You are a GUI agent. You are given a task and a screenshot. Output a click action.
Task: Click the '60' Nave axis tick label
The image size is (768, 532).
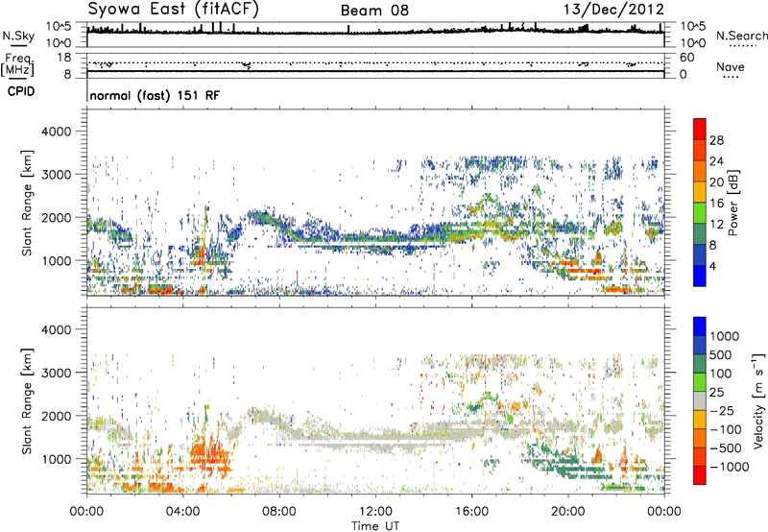click(x=687, y=58)
